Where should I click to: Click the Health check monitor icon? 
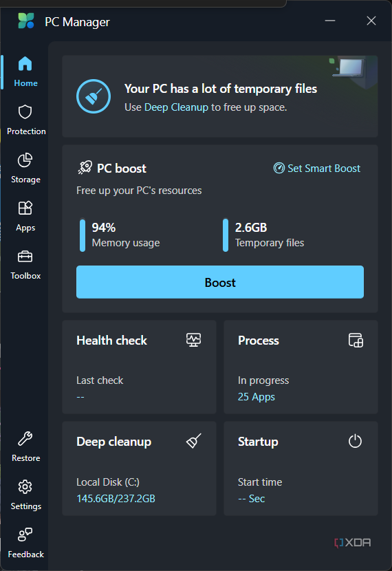click(x=194, y=340)
